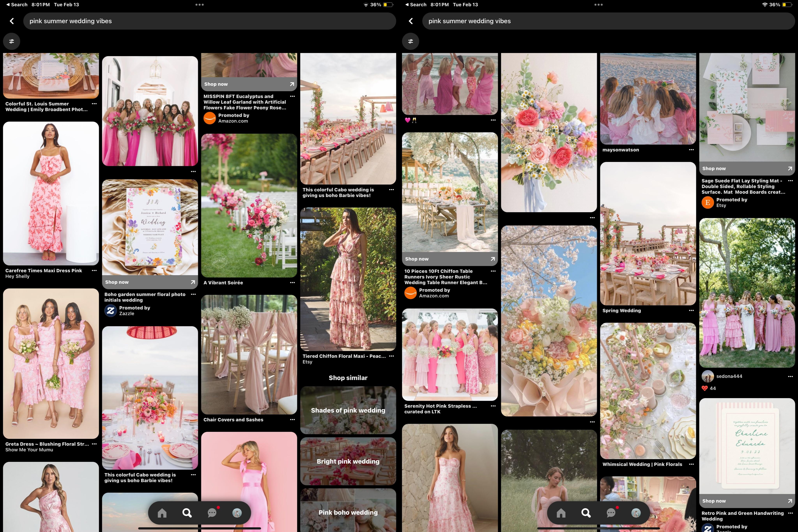Open more options for Tiered Chiffon Floral Maxi pin

tap(392, 356)
